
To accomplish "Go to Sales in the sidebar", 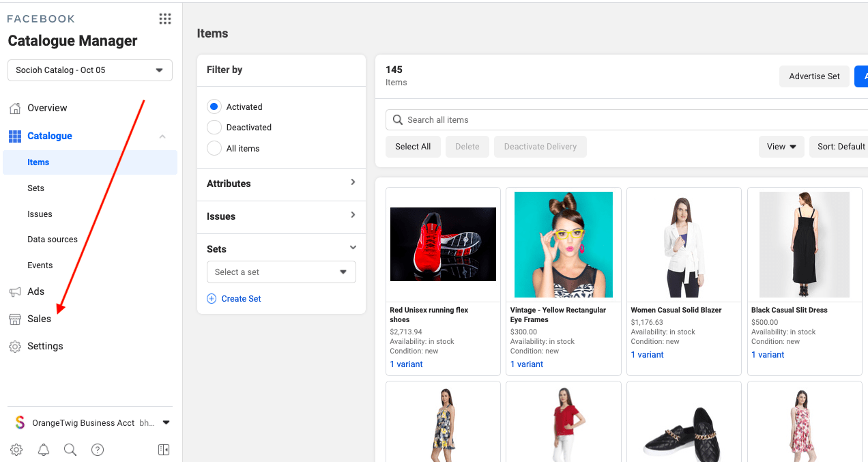I will (x=39, y=319).
